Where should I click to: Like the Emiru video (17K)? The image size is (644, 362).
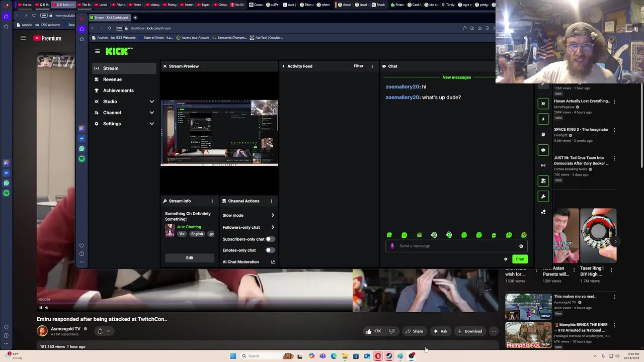tap(373, 331)
